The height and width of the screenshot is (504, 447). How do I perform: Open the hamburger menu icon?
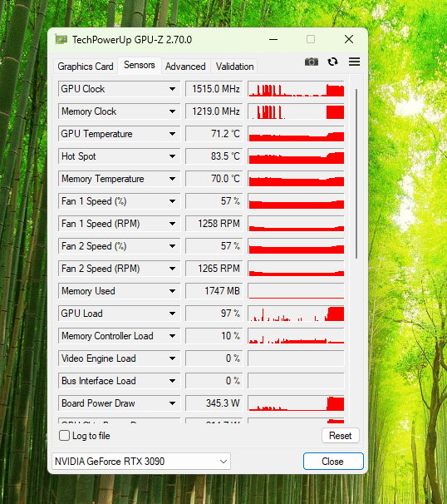pos(354,62)
